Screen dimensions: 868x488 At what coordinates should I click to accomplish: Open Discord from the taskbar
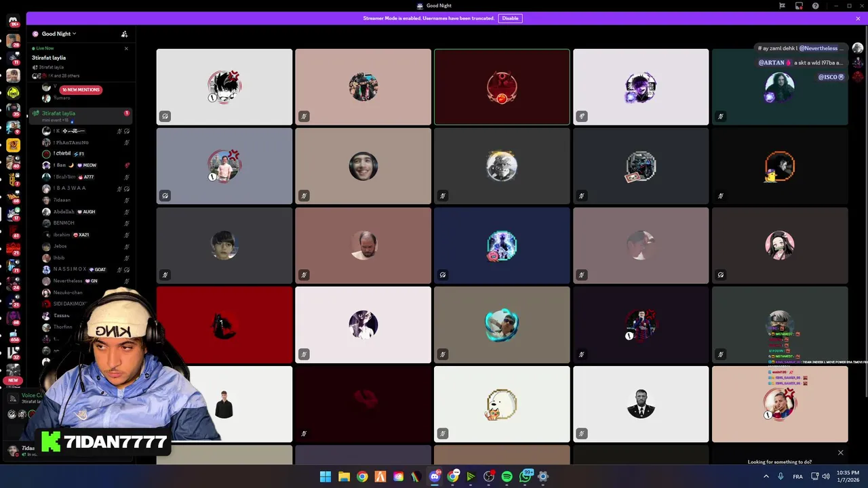click(435, 476)
